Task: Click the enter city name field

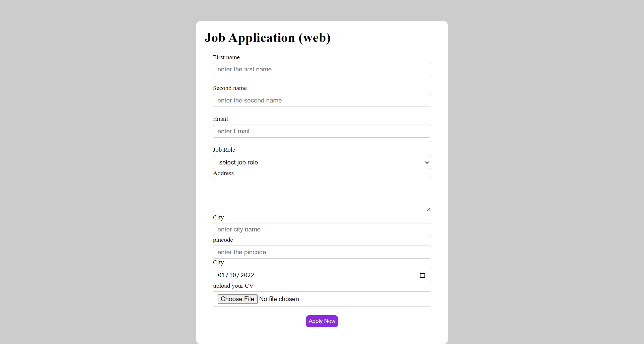Action: [x=322, y=229]
